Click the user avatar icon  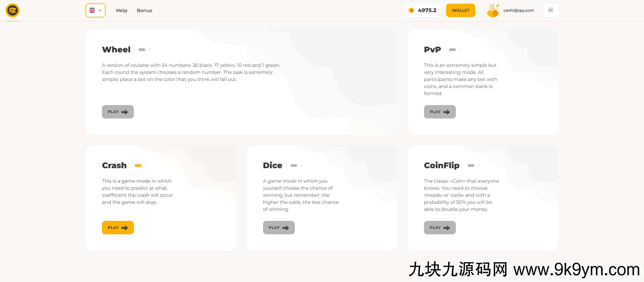[493, 10]
